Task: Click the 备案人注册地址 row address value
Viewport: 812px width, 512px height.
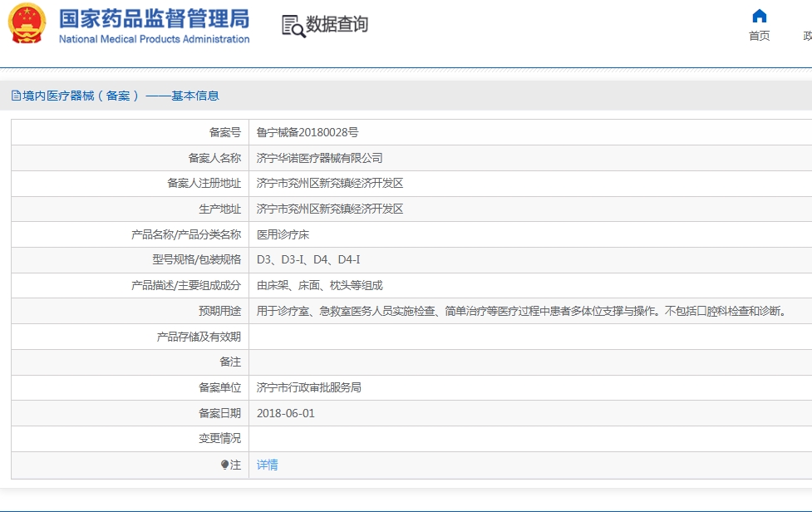Action: click(x=330, y=183)
